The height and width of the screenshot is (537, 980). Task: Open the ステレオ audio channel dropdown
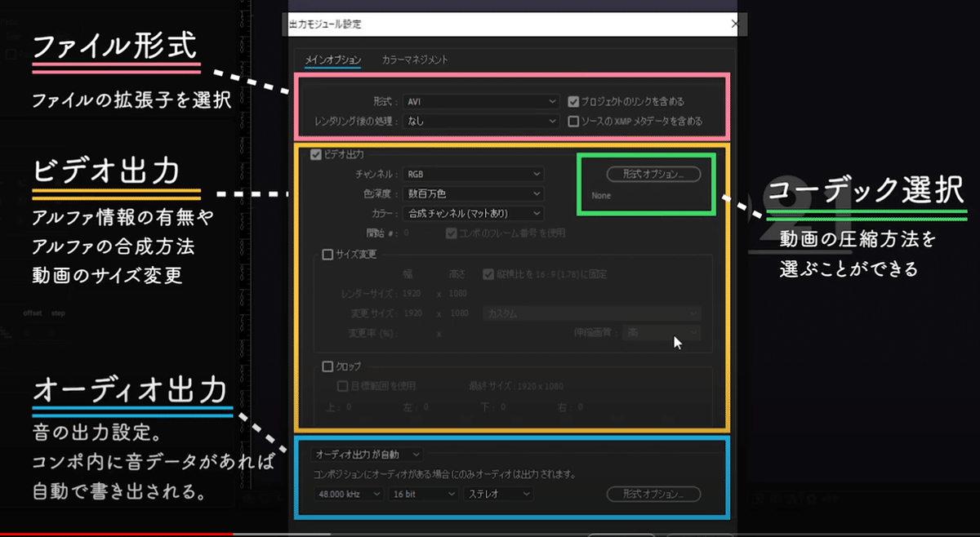click(497, 494)
